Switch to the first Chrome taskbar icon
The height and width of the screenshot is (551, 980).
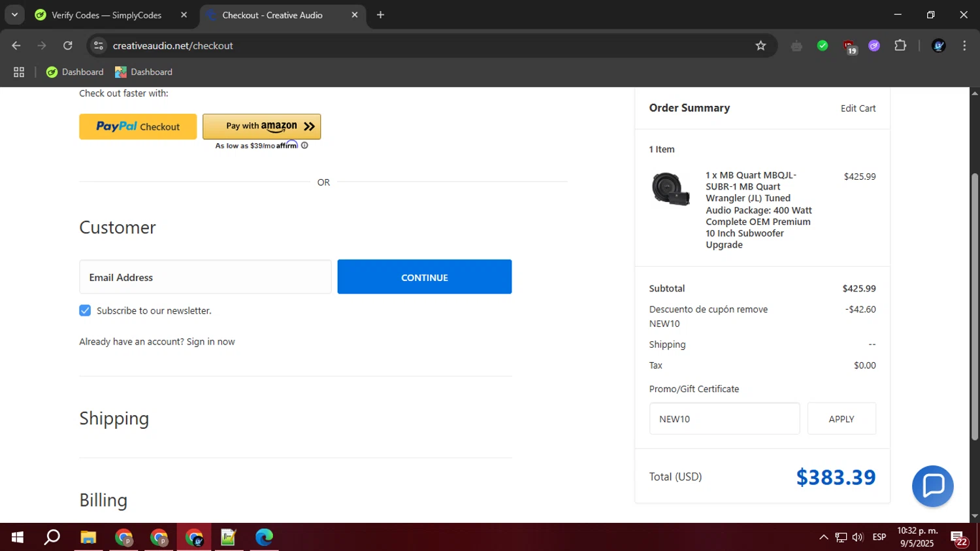pyautogui.click(x=123, y=537)
